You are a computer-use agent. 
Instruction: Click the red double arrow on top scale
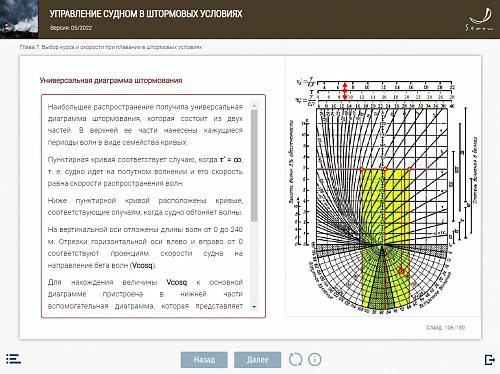(x=345, y=91)
